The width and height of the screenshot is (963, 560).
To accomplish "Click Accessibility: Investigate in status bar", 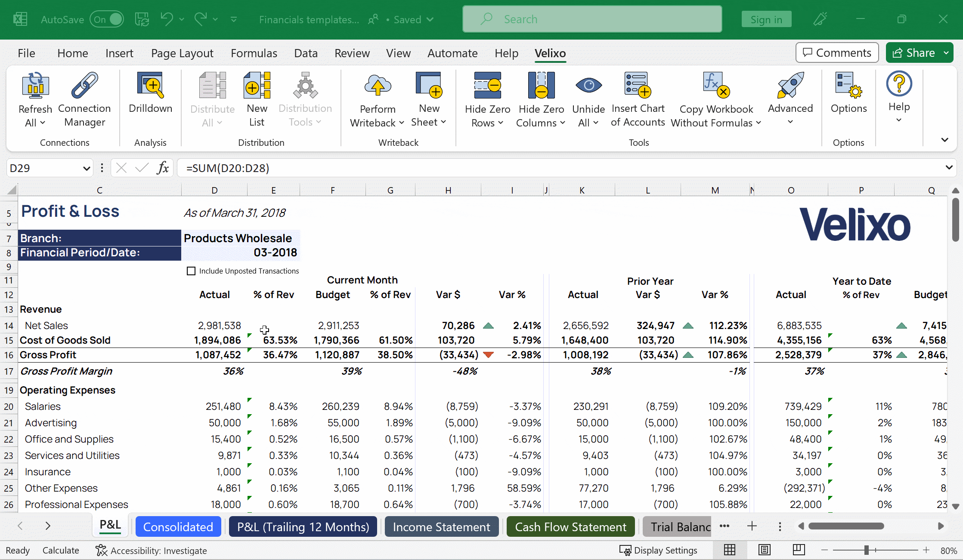I will tap(152, 551).
